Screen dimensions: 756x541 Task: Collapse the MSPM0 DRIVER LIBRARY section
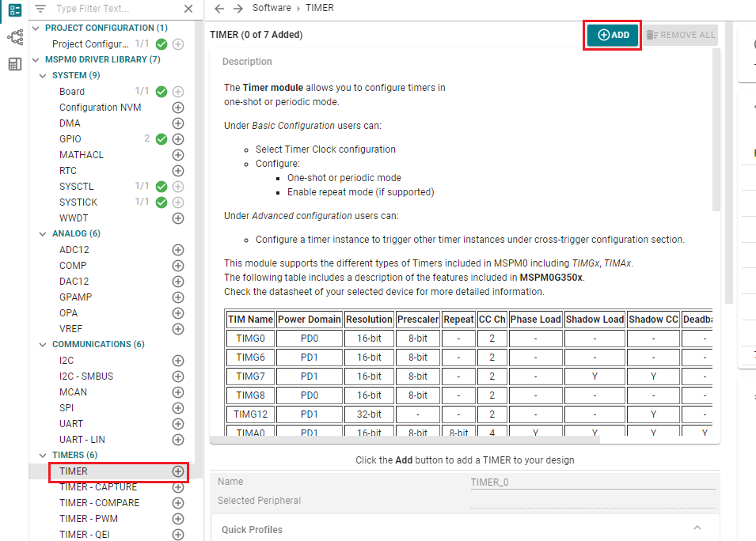tap(36, 60)
